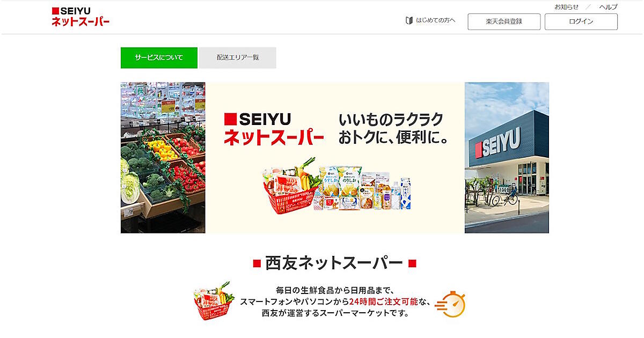Click the 楽天会員登録 button
The height and width of the screenshot is (338, 644).
tap(504, 21)
